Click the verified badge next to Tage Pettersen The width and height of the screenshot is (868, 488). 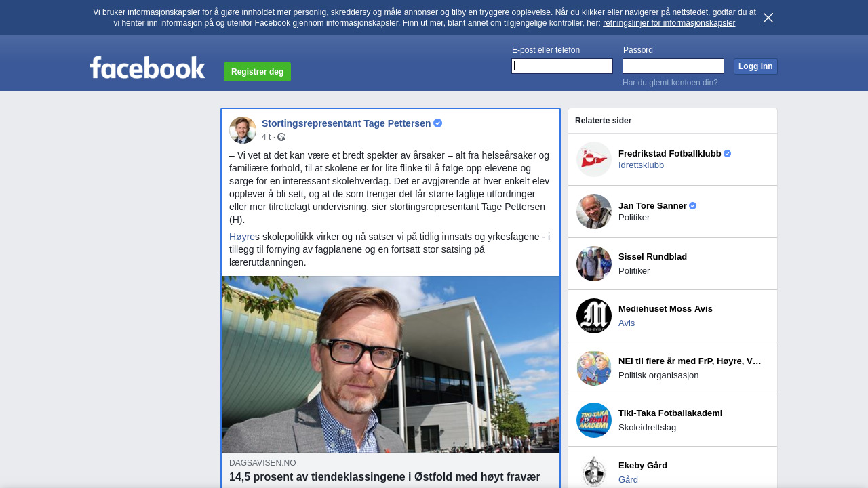click(438, 123)
